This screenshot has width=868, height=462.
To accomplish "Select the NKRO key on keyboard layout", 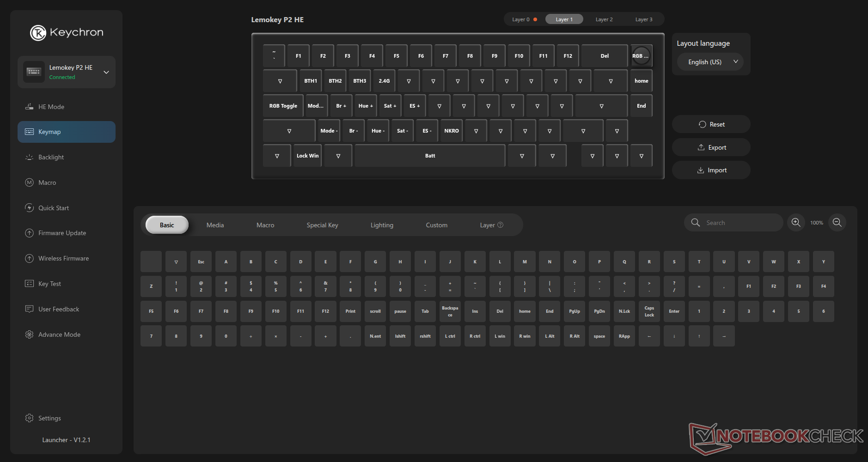I will [x=451, y=131].
